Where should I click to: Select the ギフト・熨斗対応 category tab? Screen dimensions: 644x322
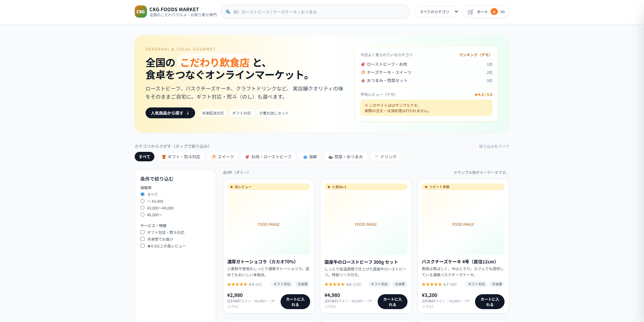point(181,157)
